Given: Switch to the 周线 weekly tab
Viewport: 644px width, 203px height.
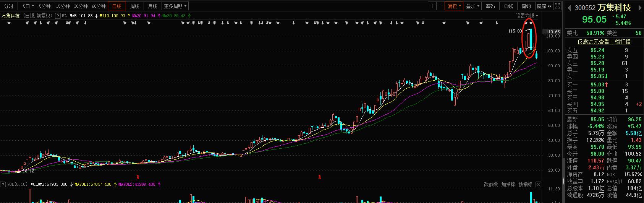Looking at the screenshot, I should pyautogui.click(x=135, y=6).
